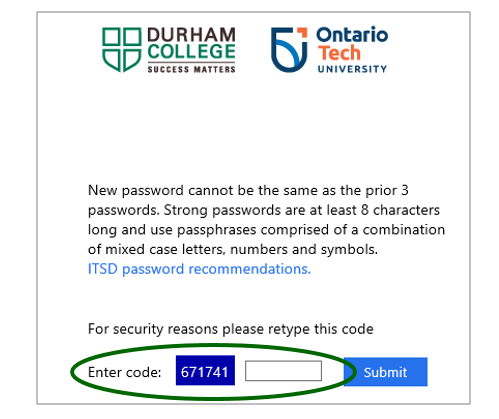Click the 'long and use passphrases' line

tap(266, 230)
